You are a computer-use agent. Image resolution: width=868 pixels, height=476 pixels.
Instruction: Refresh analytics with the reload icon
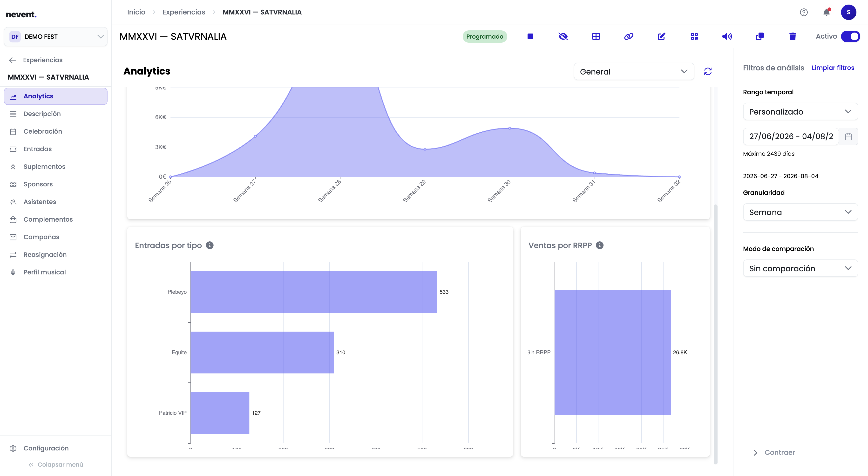708,71
